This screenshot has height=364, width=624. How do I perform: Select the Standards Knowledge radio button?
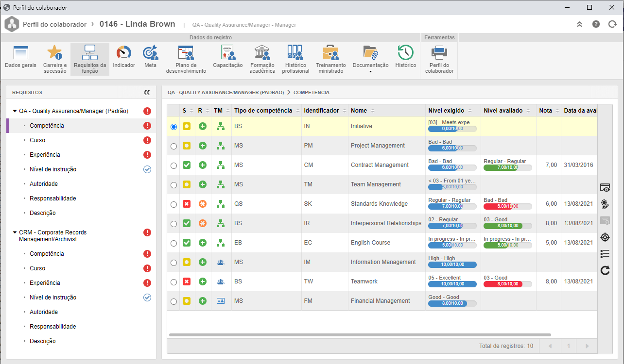pos(173,204)
